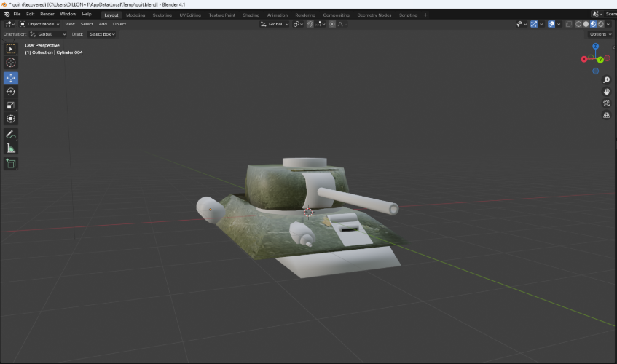Select the Measure tool
Image resolution: width=617 pixels, height=364 pixels.
pos(11,149)
